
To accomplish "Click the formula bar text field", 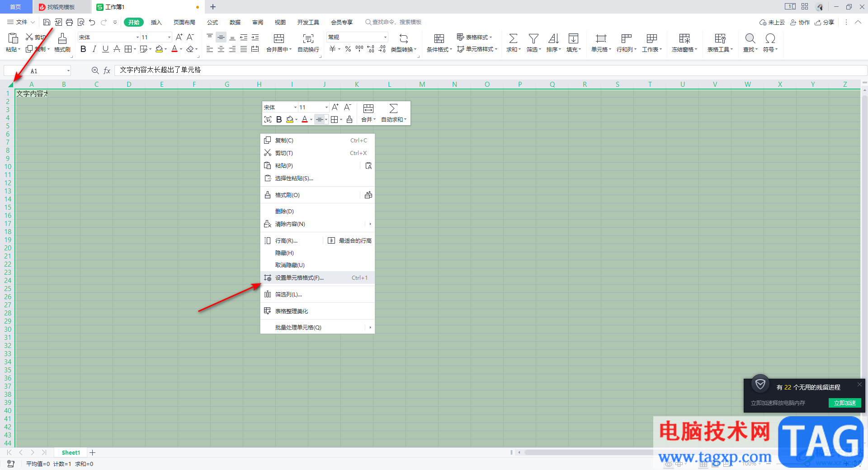I will (x=491, y=70).
